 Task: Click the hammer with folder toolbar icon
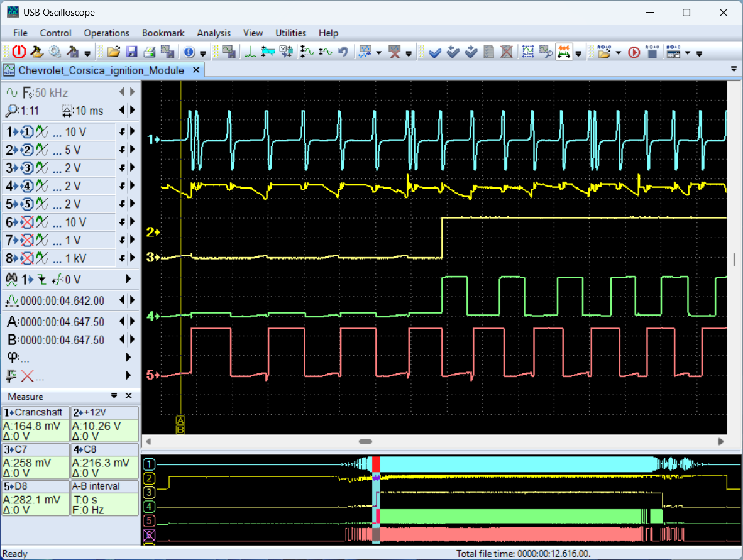36,52
